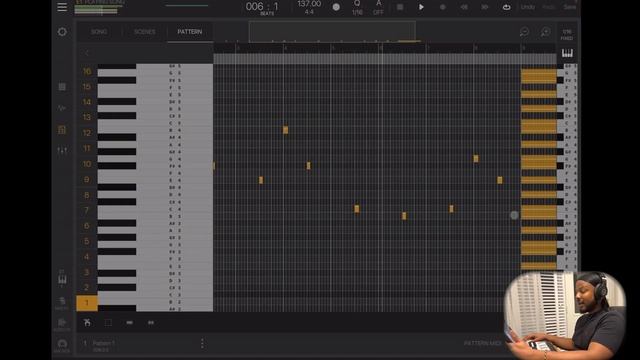Open the mixer faders sidebar icon
Image resolution: width=640 pixels, height=360 pixels.
pos(62,151)
